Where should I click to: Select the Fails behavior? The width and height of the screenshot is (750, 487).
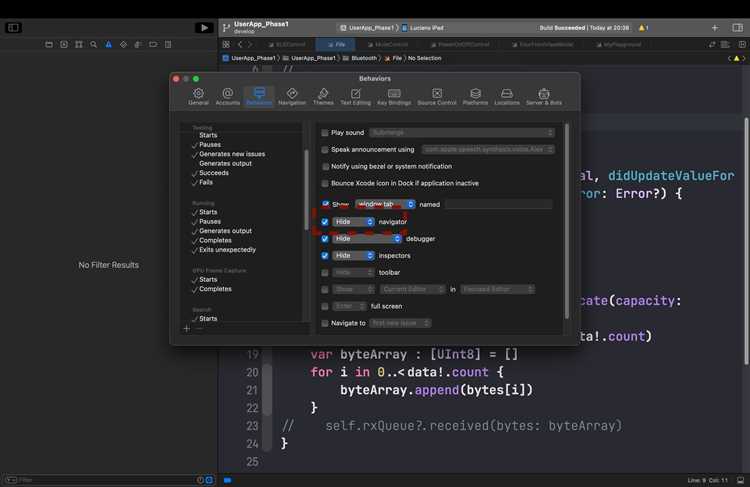coord(206,182)
